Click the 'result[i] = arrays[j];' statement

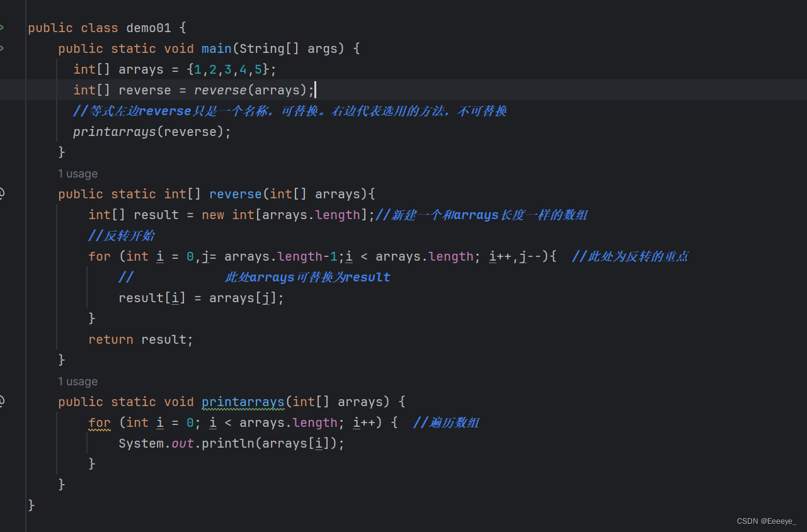click(202, 298)
